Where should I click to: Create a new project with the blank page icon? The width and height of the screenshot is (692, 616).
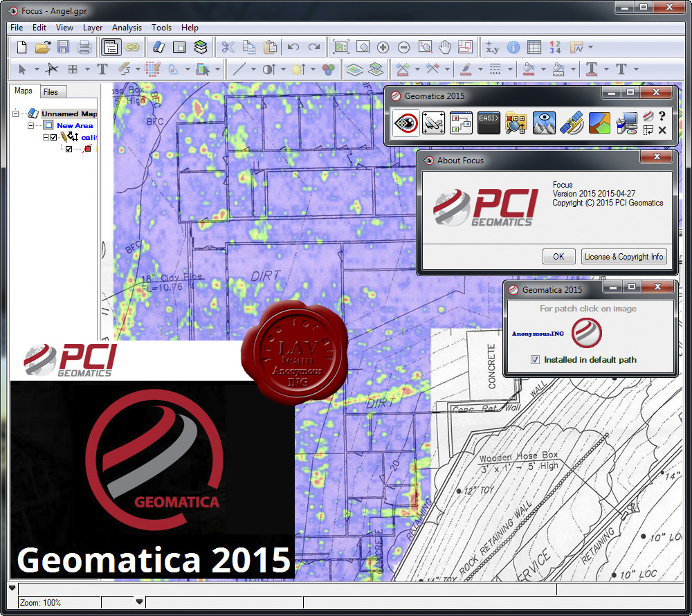pos(21,47)
